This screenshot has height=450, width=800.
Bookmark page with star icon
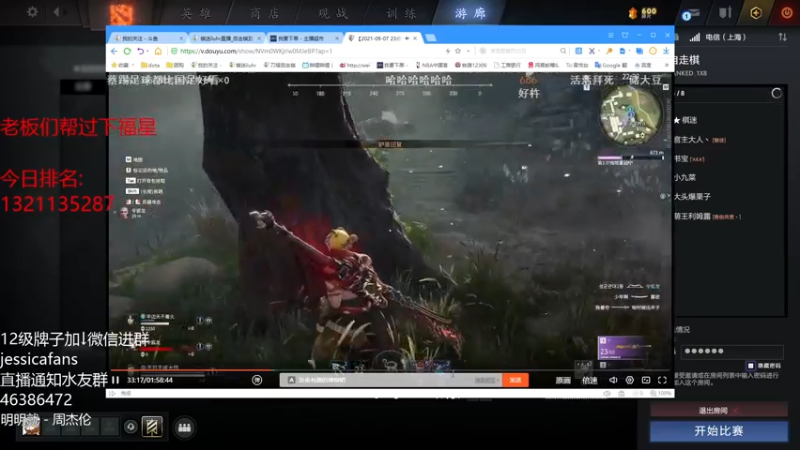pos(458,51)
